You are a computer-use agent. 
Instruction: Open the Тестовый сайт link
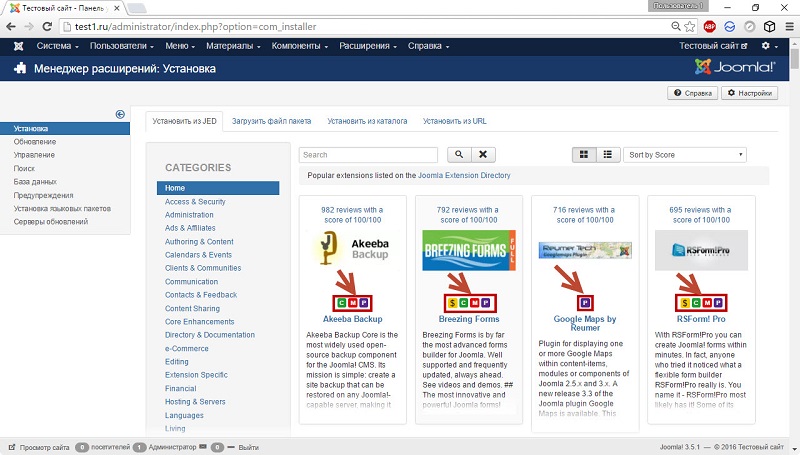click(x=713, y=46)
